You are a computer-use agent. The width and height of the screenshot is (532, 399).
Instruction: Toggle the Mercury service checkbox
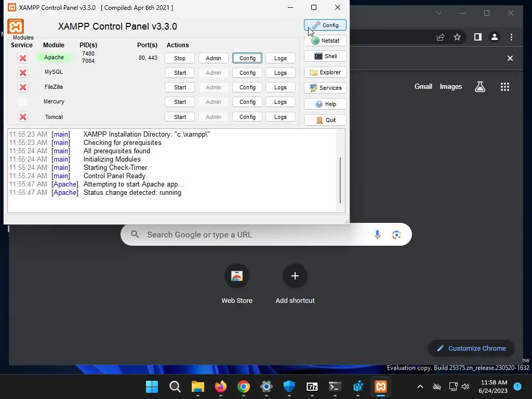click(23, 101)
